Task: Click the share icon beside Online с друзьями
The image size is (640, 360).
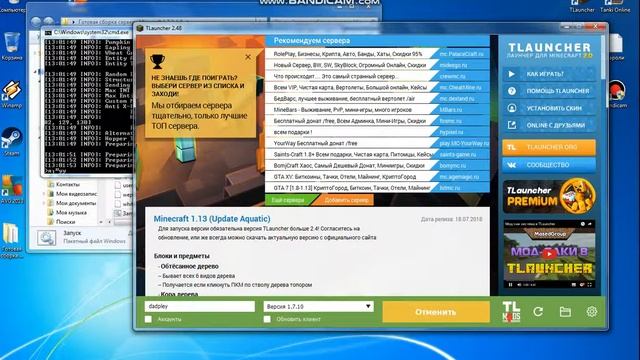Action: 511,125
